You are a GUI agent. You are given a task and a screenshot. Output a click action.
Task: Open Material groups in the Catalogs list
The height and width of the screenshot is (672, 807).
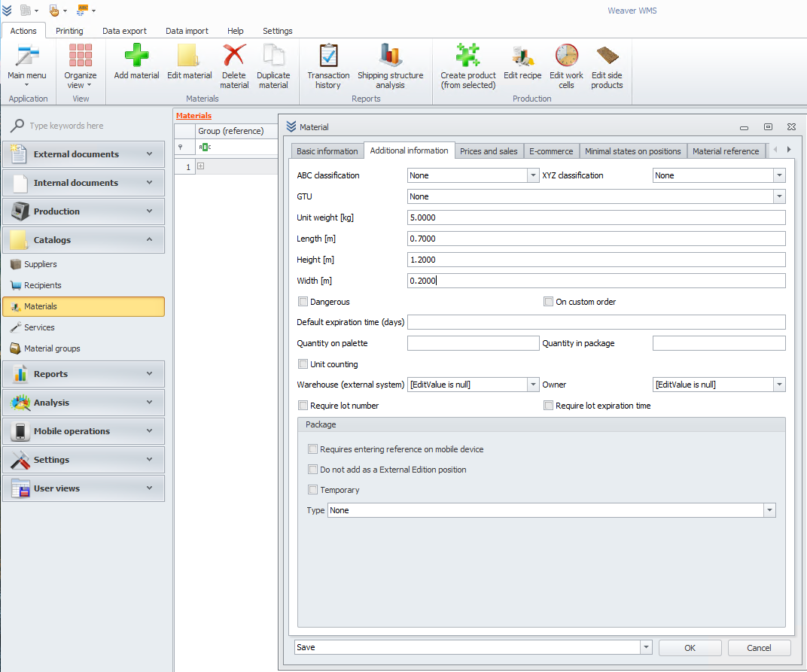(x=52, y=348)
